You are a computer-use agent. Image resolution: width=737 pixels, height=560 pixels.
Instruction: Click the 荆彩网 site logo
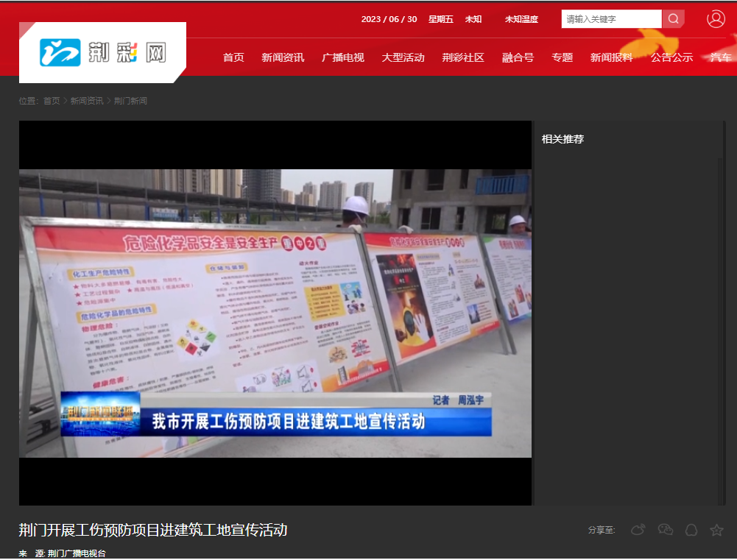point(103,51)
